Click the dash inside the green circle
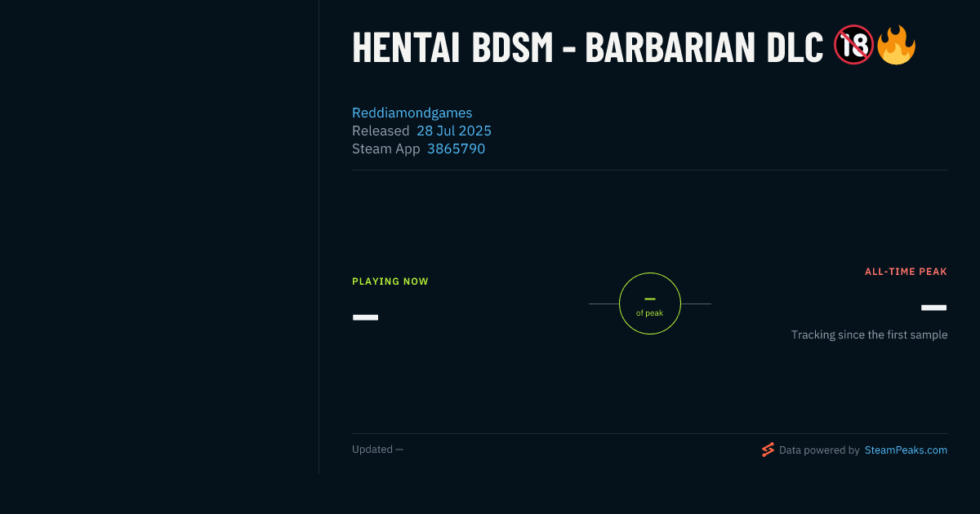 coord(650,299)
